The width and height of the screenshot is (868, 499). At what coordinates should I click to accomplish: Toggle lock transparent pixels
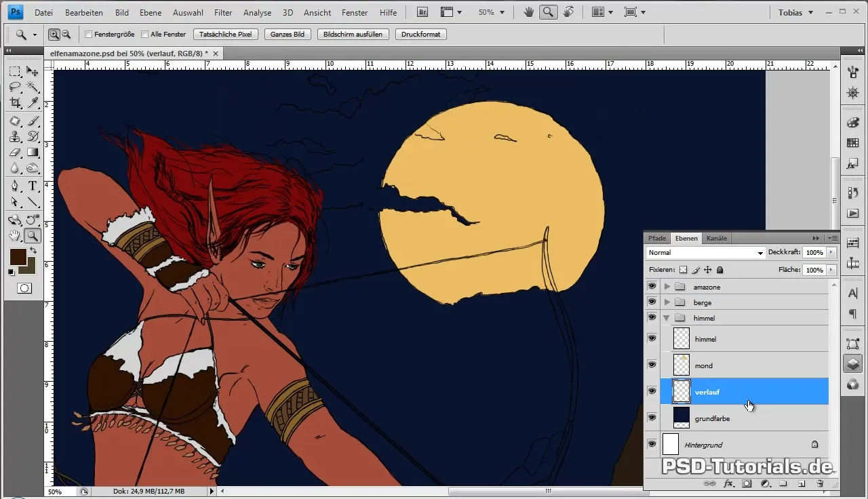[x=684, y=270]
